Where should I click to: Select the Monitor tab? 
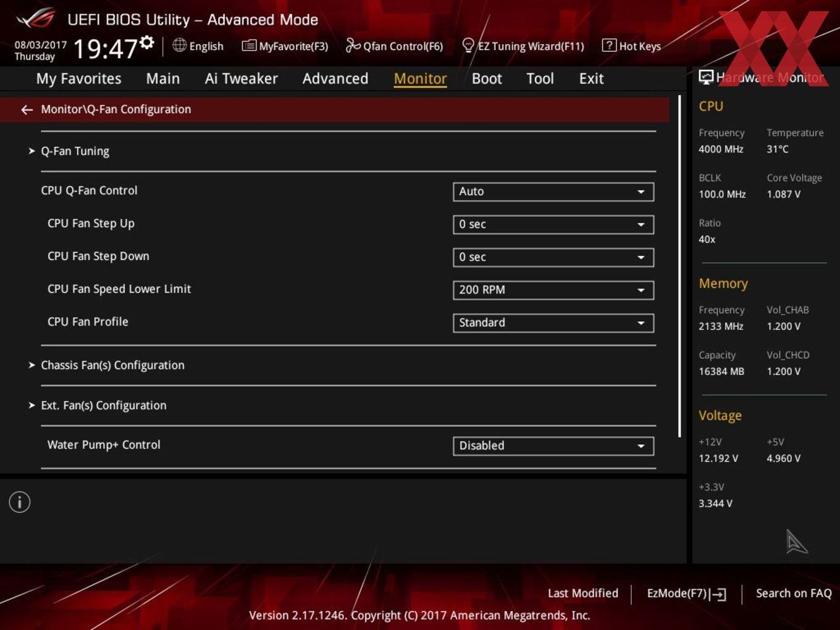(x=420, y=78)
